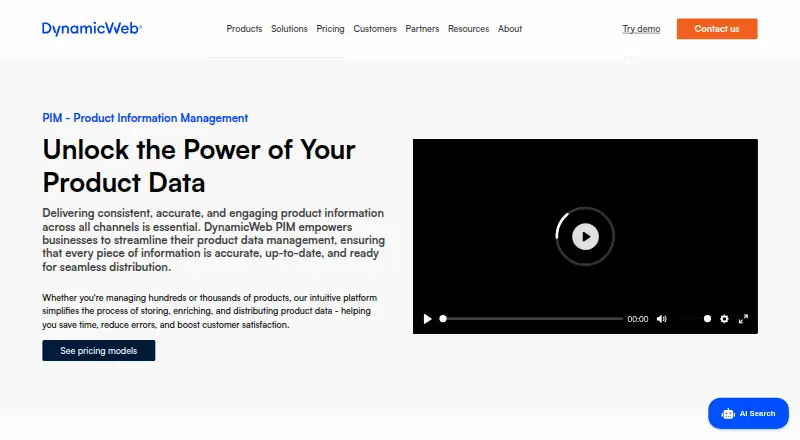Screen dimensions: 800x440
Task: Open the Solutions menu
Action: pos(289,29)
